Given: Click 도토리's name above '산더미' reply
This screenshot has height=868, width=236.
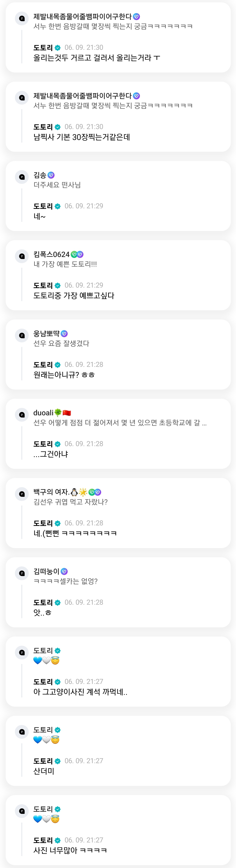Looking at the screenshot, I should [43, 761].
